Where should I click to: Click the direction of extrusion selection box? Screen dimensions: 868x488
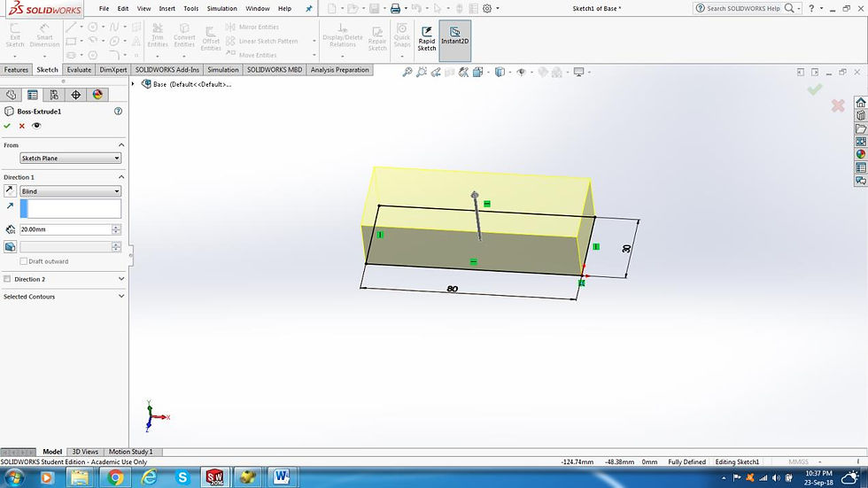tap(70, 209)
